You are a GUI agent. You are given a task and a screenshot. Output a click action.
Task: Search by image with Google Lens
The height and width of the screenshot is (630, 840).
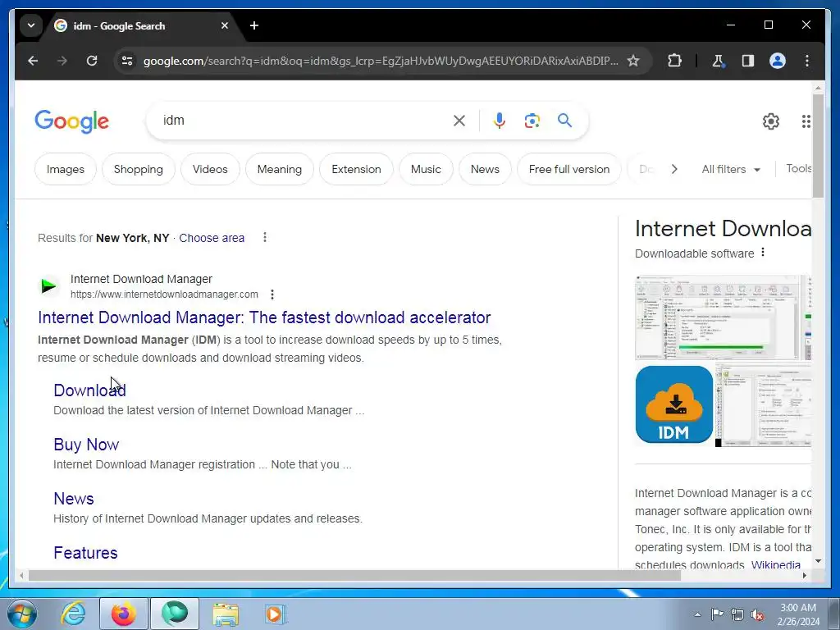532,121
